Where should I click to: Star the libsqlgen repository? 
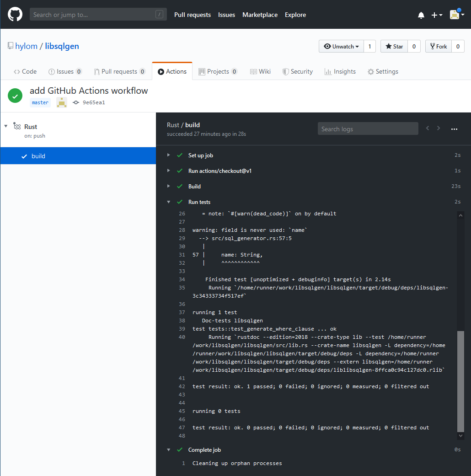point(394,47)
